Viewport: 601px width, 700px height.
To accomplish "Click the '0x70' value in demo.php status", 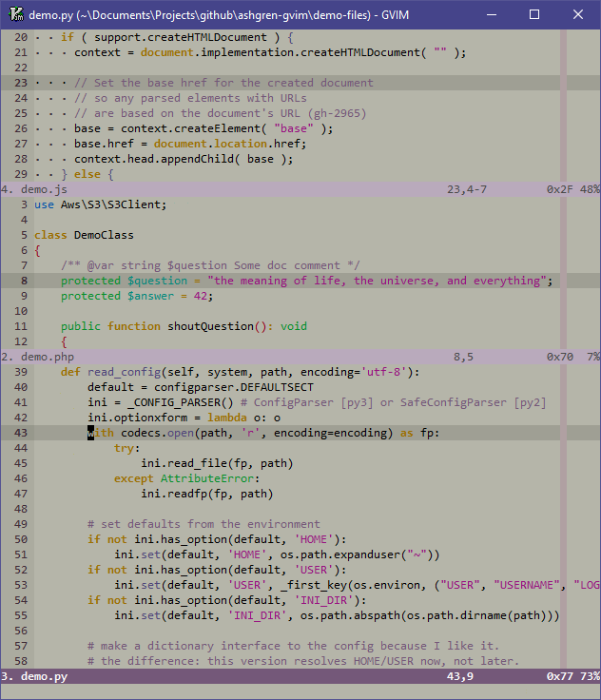I will pyautogui.click(x=560, y=357).
